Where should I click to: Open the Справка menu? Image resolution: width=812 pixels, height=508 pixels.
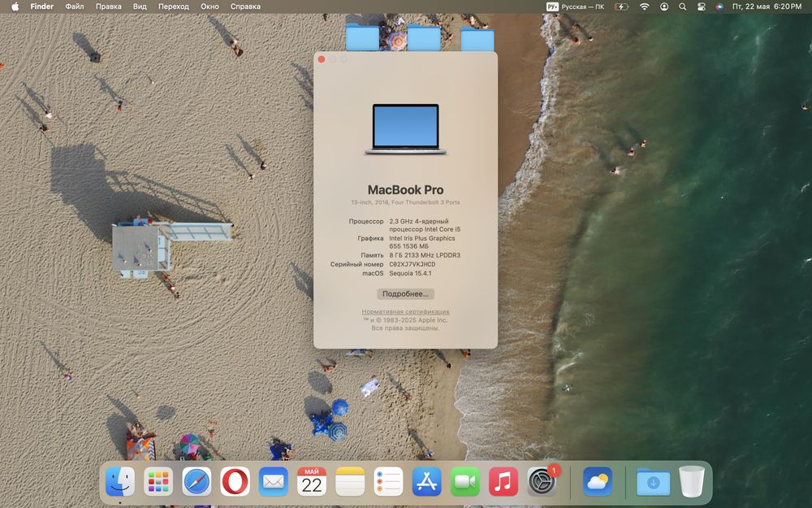245,7
